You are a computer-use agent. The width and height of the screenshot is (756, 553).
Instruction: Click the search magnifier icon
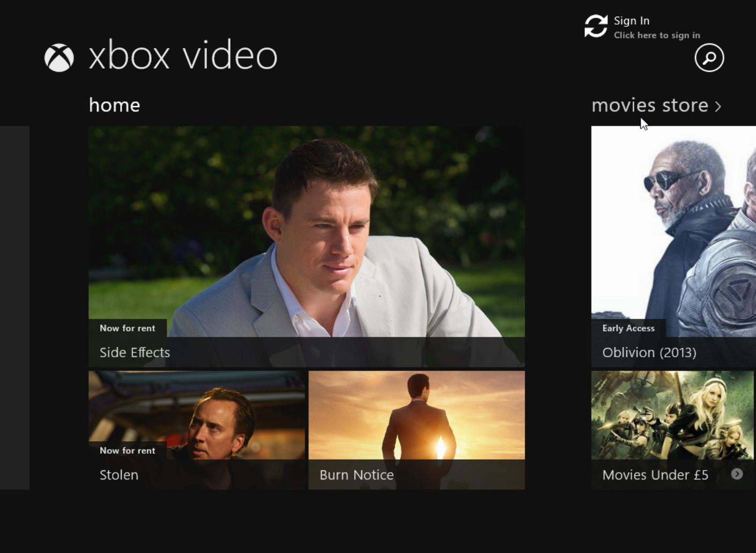[709, 57]
